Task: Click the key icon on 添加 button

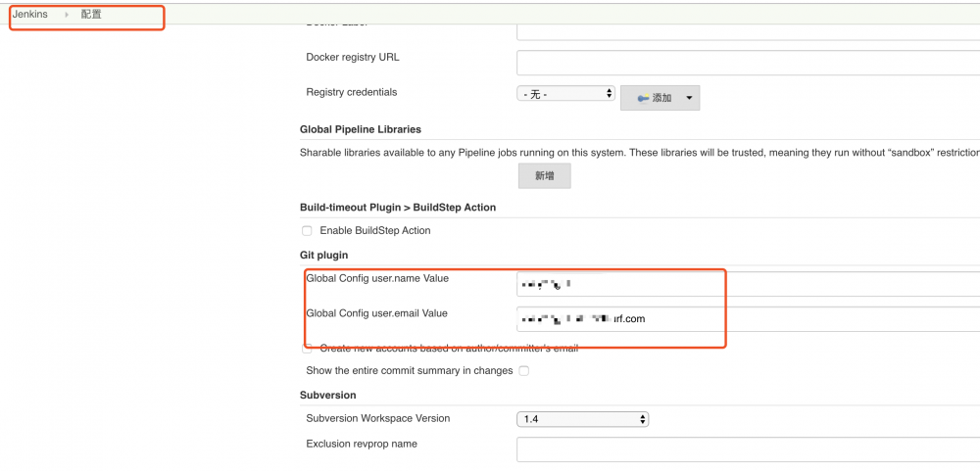Action: 643,98
